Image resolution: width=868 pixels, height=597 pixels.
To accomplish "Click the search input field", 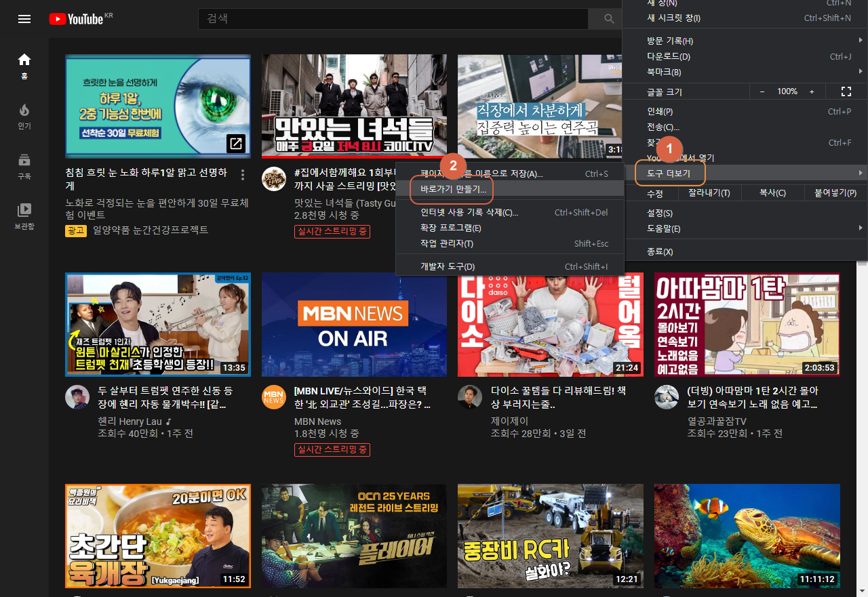I will 393,19.
